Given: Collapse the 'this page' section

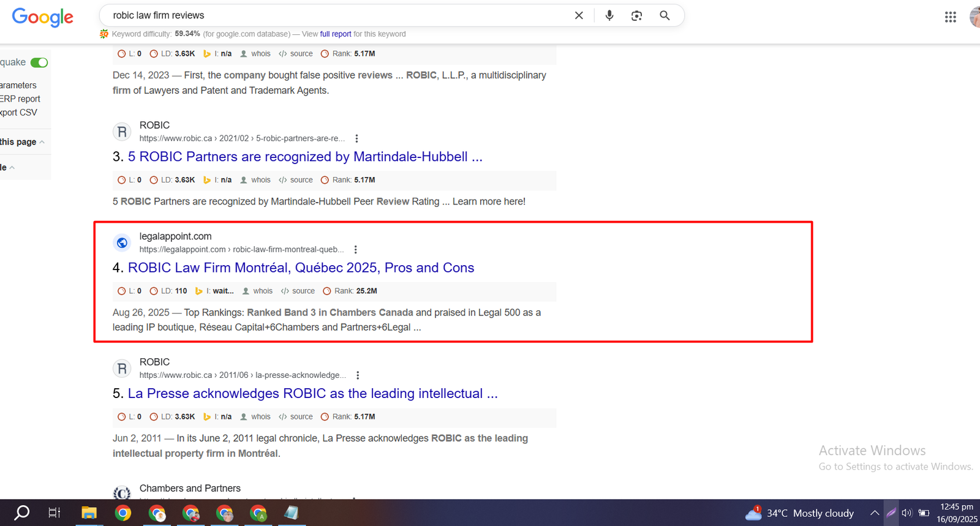Looking at the screenshot, I should pos(42,142).
